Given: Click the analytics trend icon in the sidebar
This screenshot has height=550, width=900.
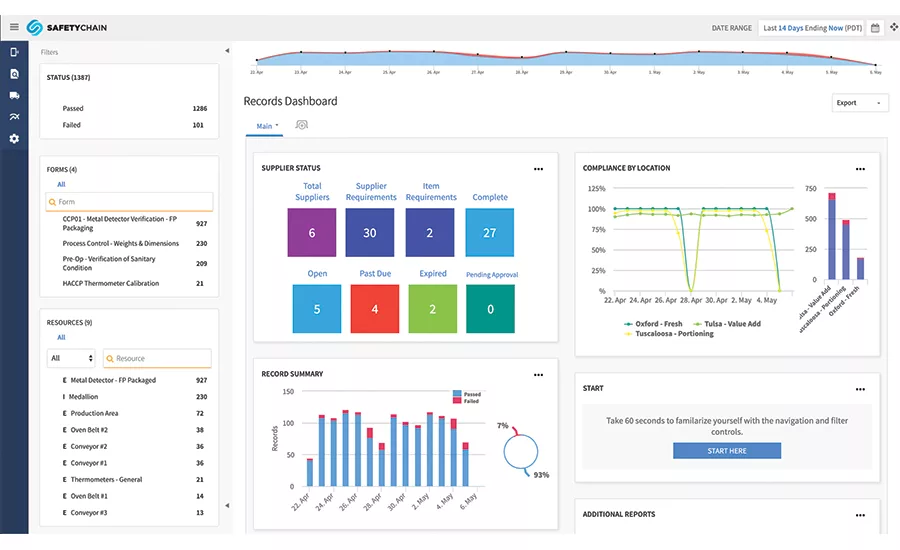Looking at the screenshot, I should coord(14,117).
